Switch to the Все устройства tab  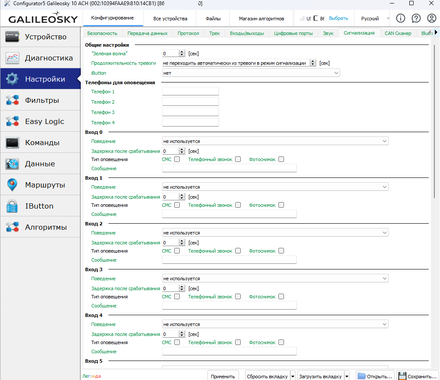170,19
